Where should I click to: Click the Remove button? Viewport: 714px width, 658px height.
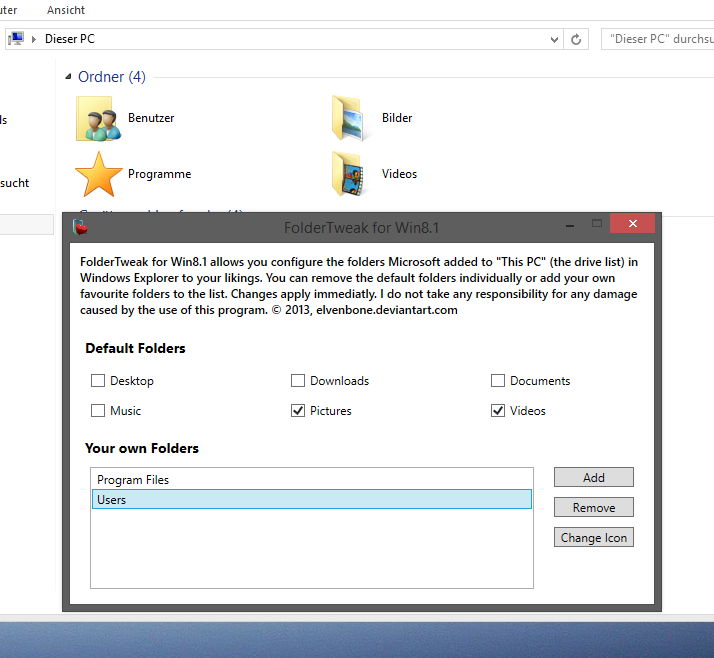[x=594, y=507]
